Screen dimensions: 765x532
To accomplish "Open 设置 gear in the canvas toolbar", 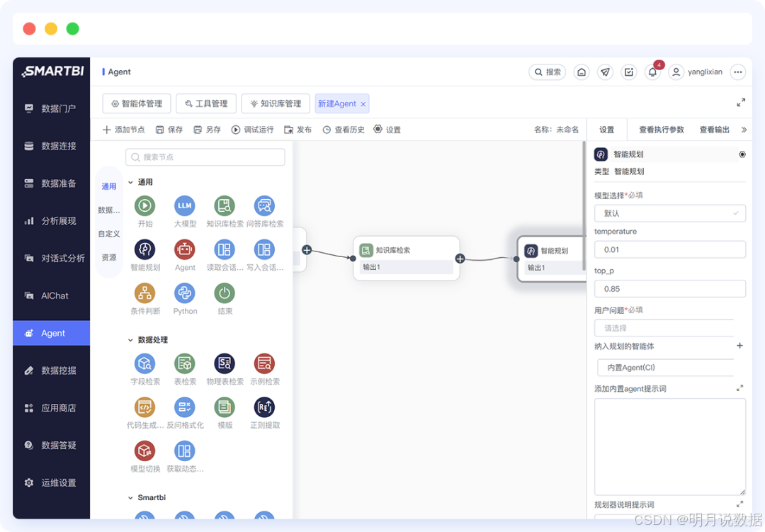I will (387, 130).
